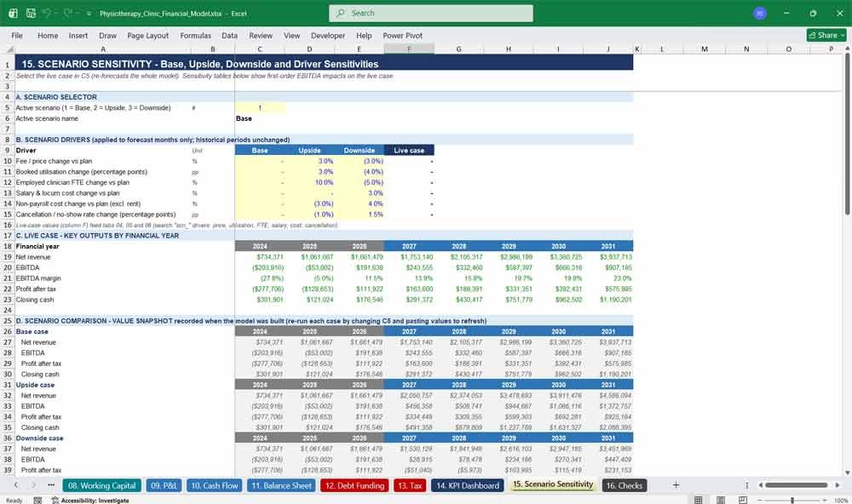Switch to the '11. Balance Sheet' sheet
The width and height of the screenshot is (852, 504).
[x=281, y=485]
